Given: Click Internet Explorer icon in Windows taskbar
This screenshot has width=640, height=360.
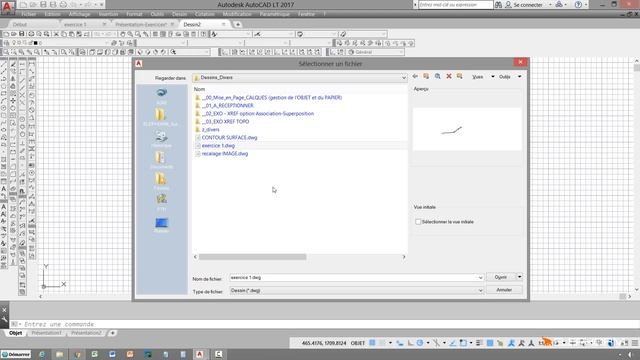Looking at the screenshot, I should [x=42, y=354].
